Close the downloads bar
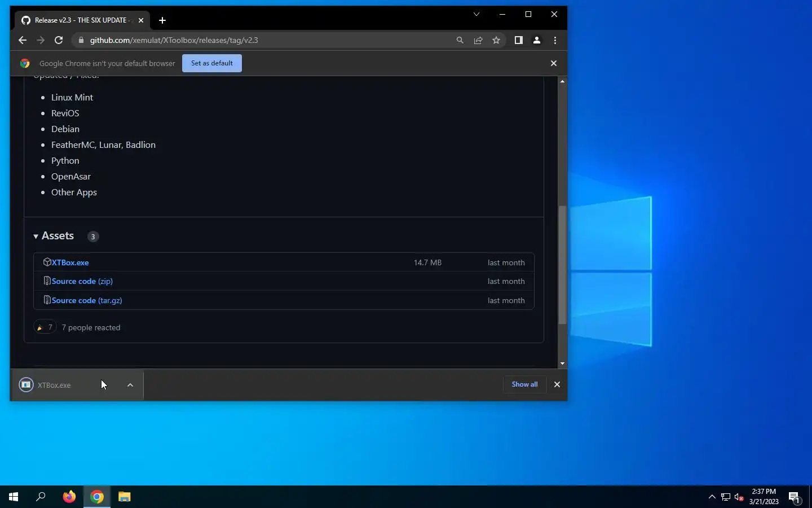812x508 pixels. (557, 384)
